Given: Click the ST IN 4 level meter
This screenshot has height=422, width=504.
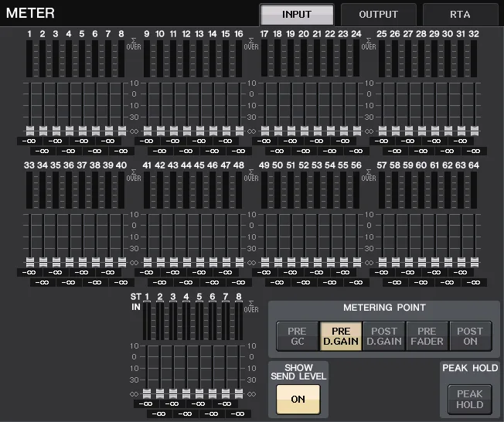Looking at the screenshot, I should coord(186,322).
